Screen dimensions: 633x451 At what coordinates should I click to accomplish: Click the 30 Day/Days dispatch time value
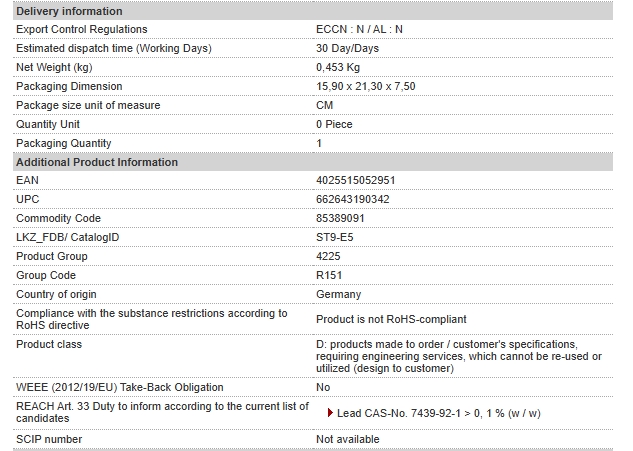[347, 48]
